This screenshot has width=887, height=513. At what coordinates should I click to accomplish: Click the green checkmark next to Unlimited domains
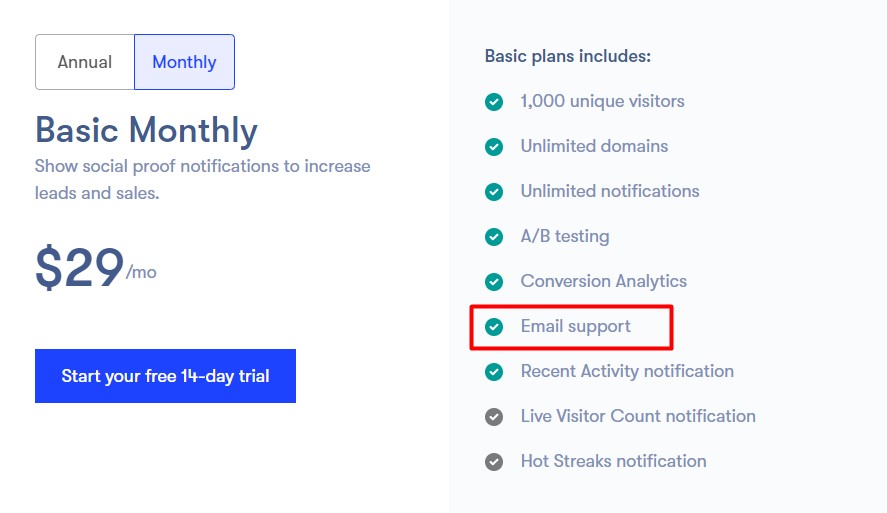494,146
